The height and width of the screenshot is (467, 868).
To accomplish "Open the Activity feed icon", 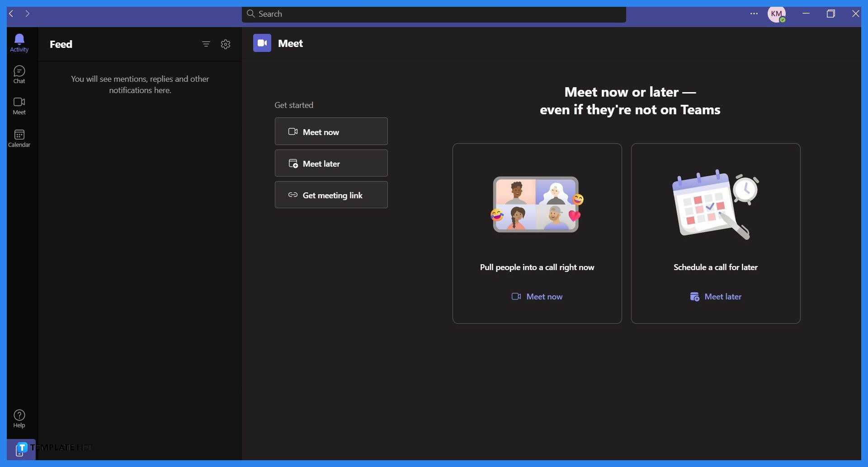I will (x=19, y=42).
